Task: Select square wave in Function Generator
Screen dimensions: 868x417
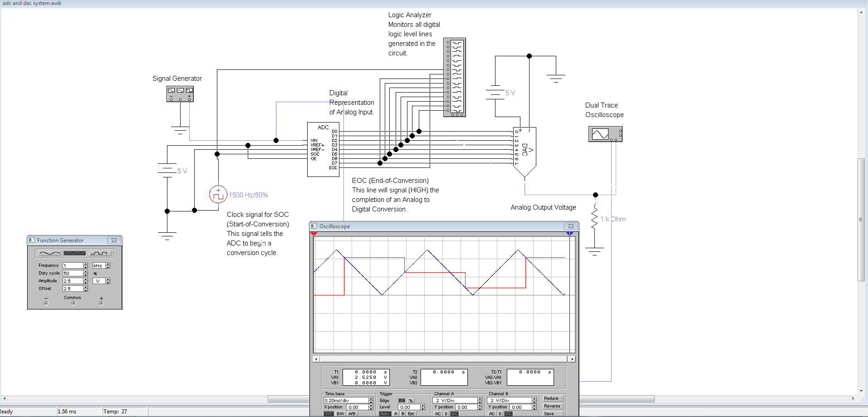Action: (100, 253)
